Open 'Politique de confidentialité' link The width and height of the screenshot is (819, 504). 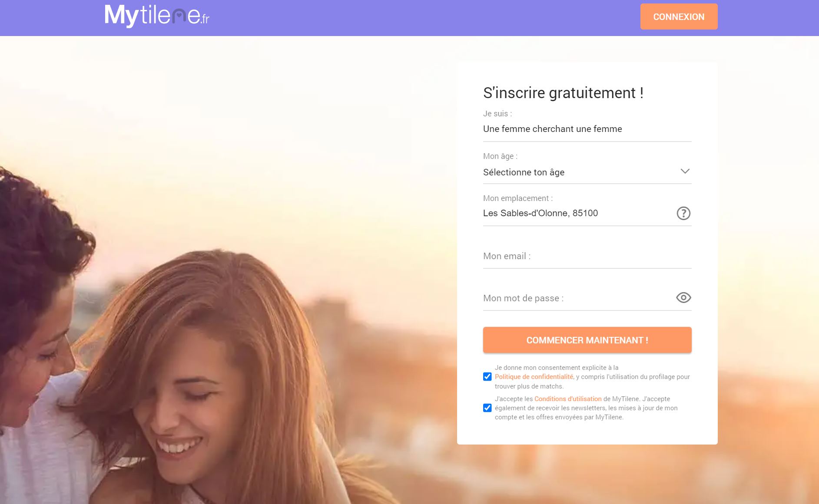pos(534,377)
